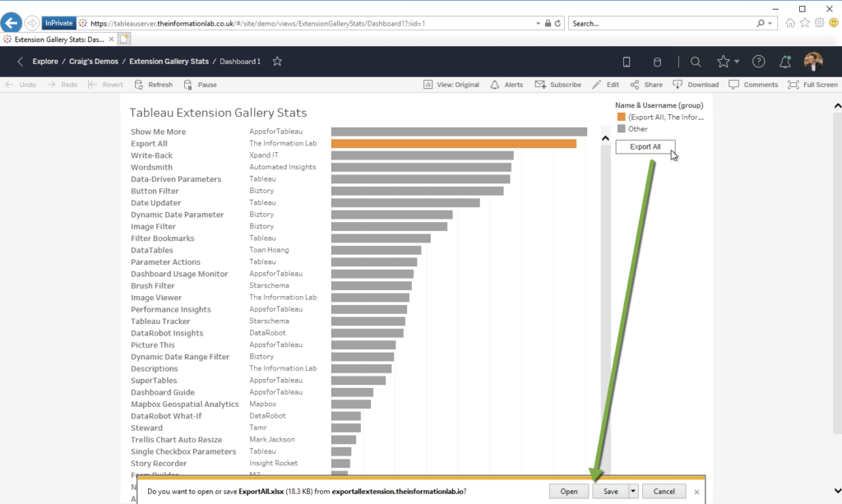Click the browser forward arrow button
Screen dimensions: 842x504
coord(32,23)
